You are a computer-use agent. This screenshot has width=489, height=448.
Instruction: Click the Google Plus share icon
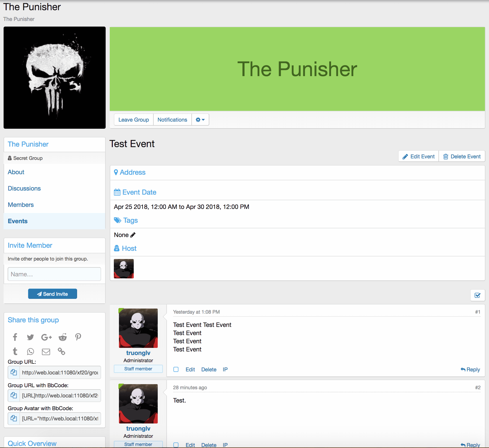[x=46, y=337]
